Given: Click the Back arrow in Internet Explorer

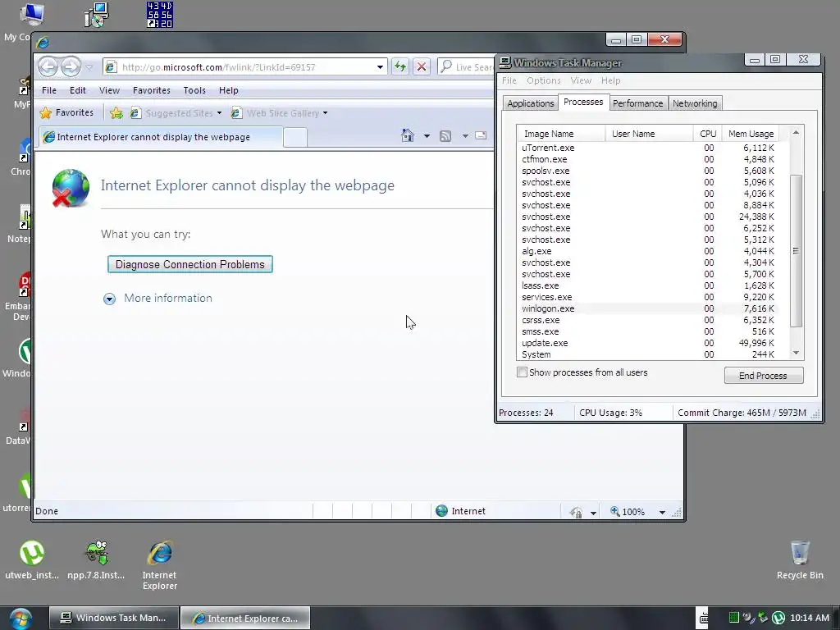Looking at the screenshot, I should click(x=48, y=67).
